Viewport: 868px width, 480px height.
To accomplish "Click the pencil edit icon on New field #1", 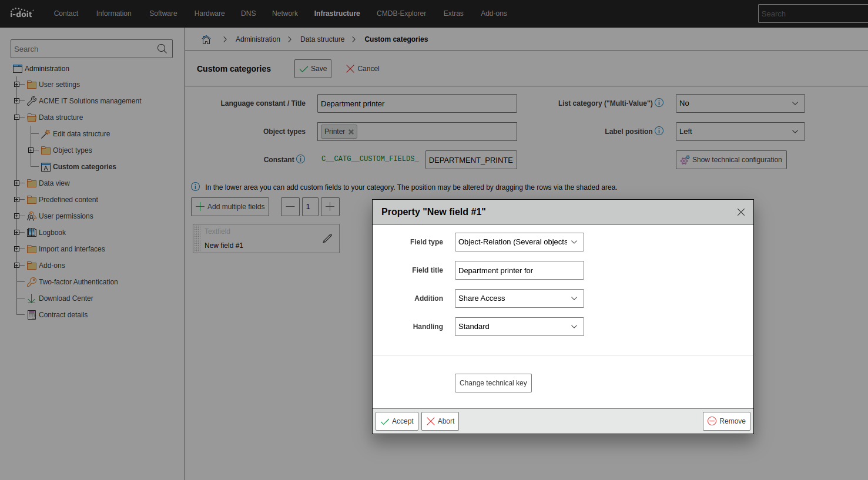I will (327, 238).
